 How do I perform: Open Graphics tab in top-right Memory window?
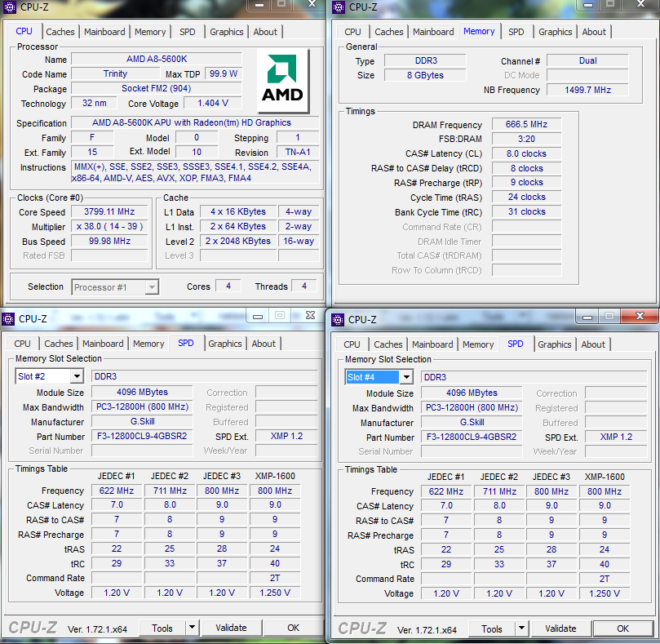(x=556, y=32)
